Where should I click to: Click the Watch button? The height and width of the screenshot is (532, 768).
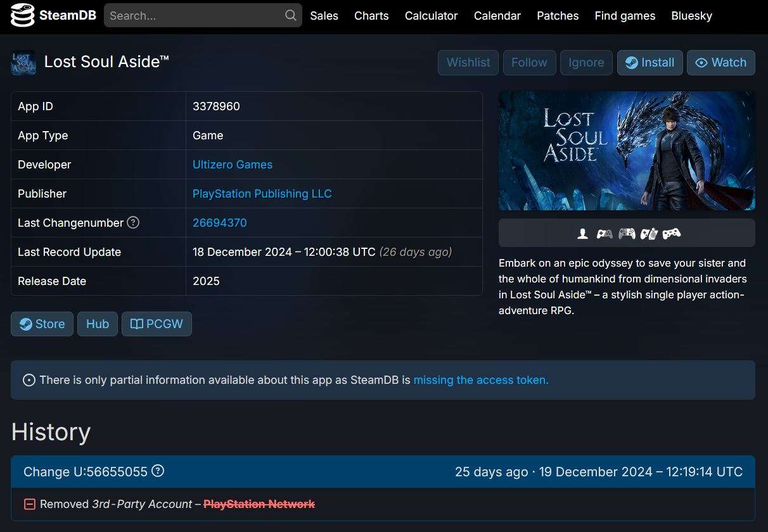[721, 63]
